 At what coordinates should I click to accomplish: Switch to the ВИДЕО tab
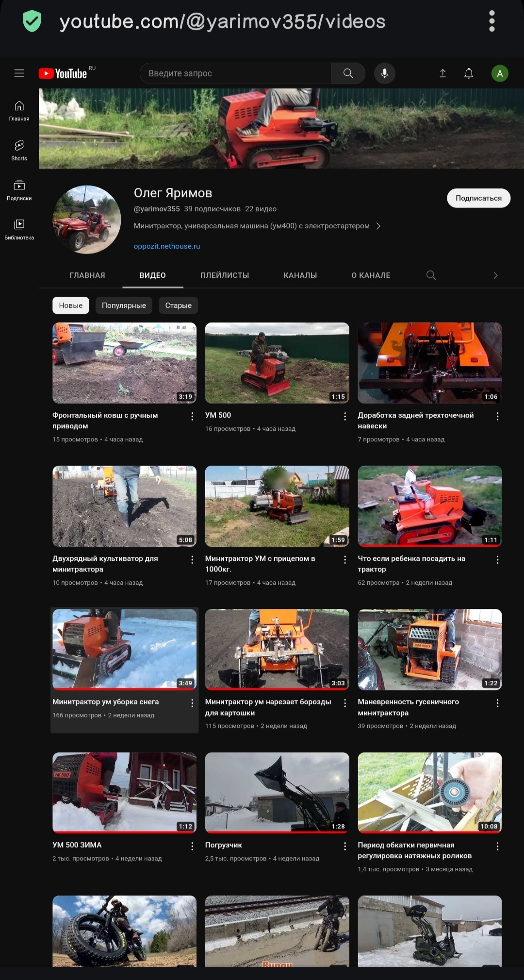[x=153, y=275]
